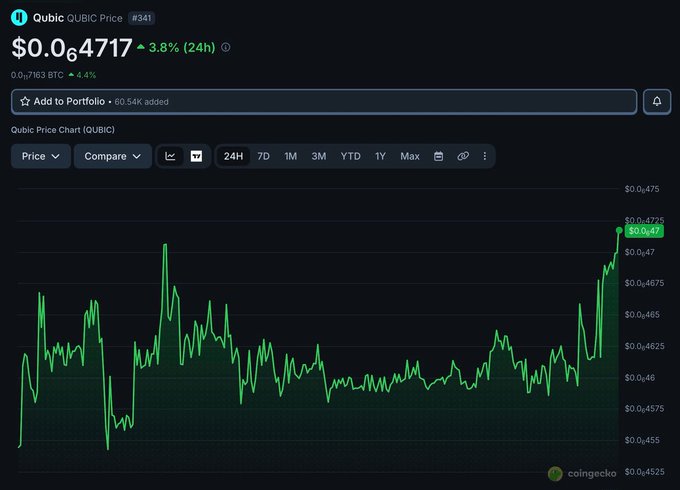Click the $0.0₆4575 axis label
The image size is (680, 490).
[644, 409]
